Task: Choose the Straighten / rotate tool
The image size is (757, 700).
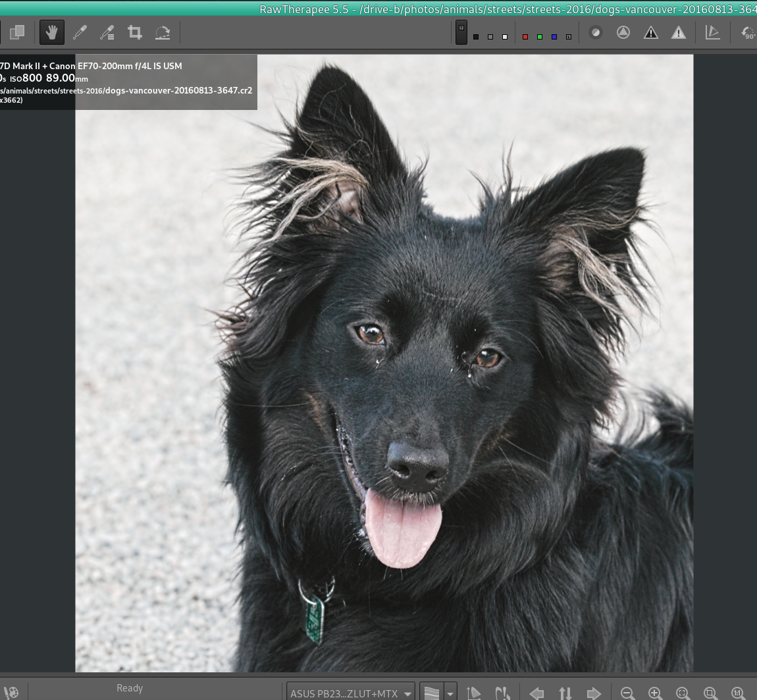Action: click(163, 33)
